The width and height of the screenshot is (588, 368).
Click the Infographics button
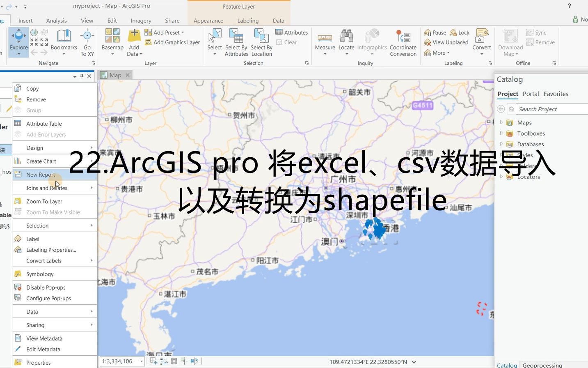tap(372, 42)
